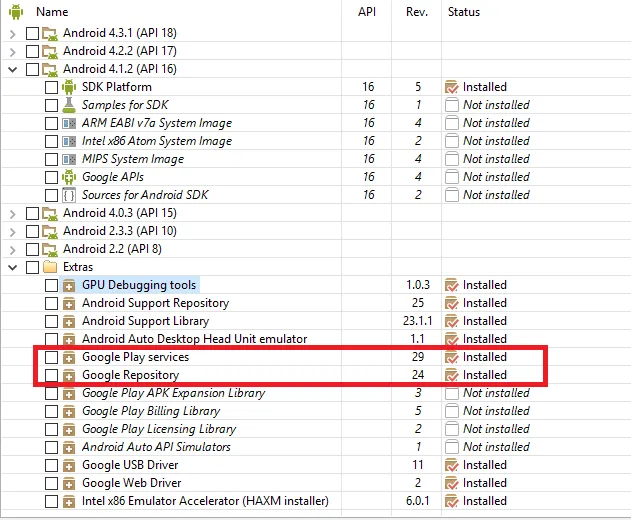
Task: Click the SDK Platform green android icon
Action: [69, 87]
